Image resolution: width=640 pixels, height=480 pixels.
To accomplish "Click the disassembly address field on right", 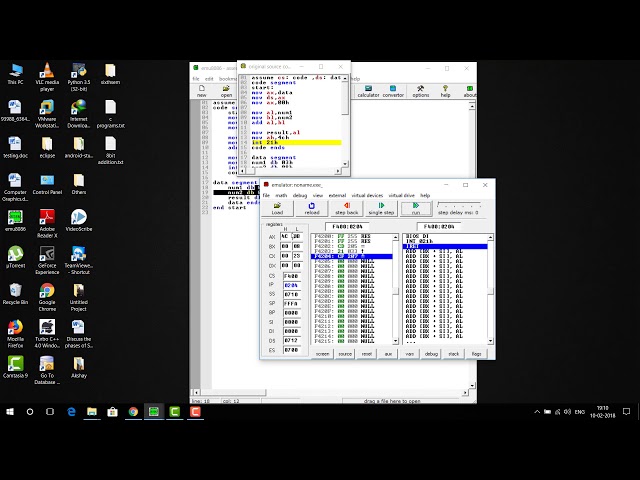I will point(439,227).
